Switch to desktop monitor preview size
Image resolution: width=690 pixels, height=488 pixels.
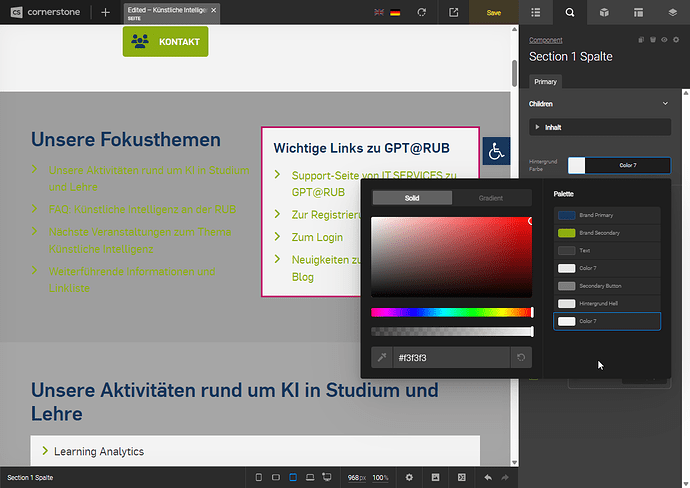(x=327, y=477)
